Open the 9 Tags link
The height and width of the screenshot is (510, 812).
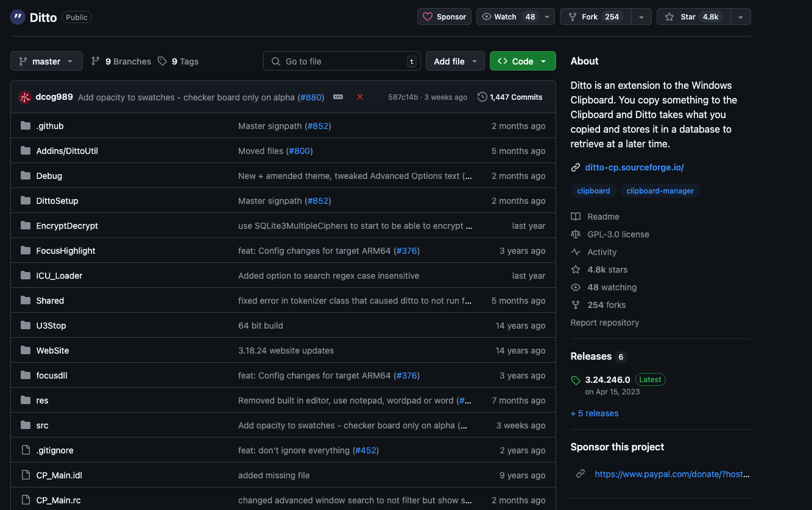tap(178, 61)
